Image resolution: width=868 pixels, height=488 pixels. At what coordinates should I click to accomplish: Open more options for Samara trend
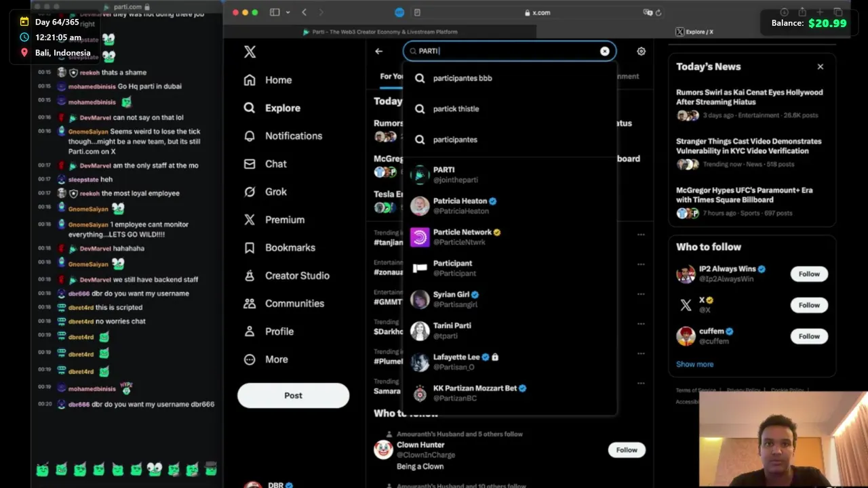tap(641, 384)
